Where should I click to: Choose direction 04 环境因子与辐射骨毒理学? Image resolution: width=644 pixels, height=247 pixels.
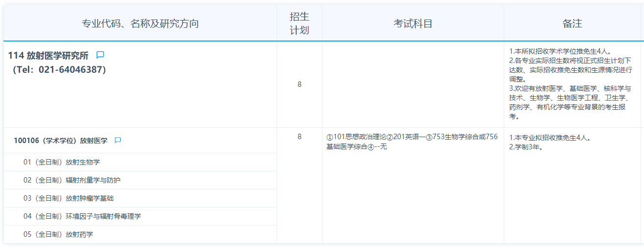pos(82,216)
